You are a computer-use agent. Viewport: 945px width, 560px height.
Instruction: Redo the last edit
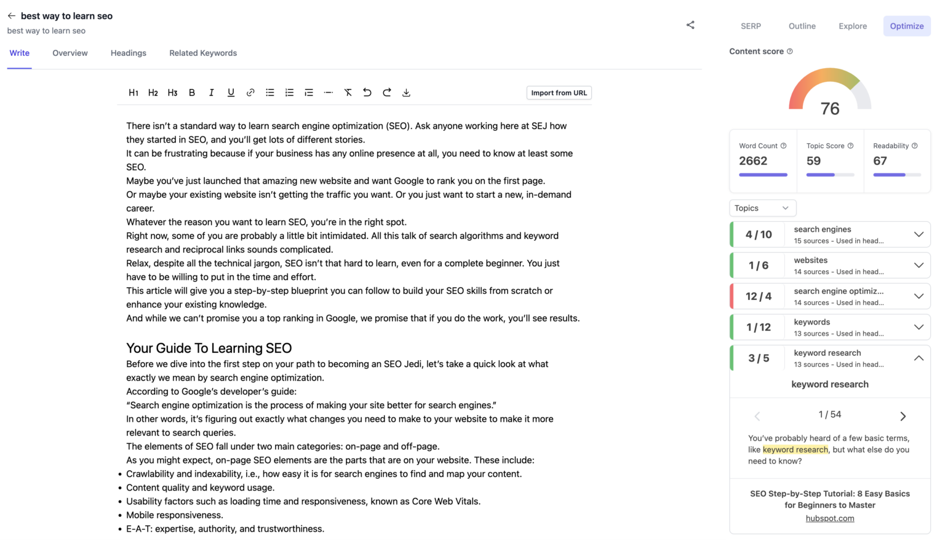(386, 92)
